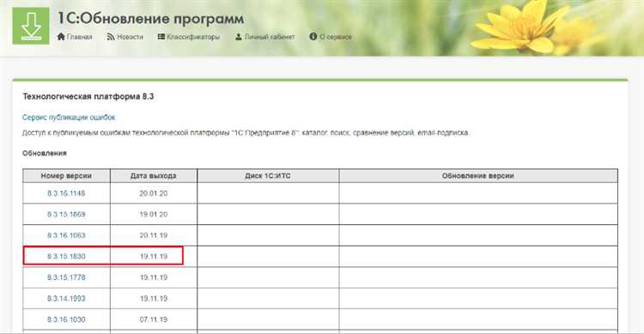The height and width of the screenshot is (334, 644).
Task: Open version 8.3.16.1148 link
Action: pyautogui.click(x=66, y=193)
